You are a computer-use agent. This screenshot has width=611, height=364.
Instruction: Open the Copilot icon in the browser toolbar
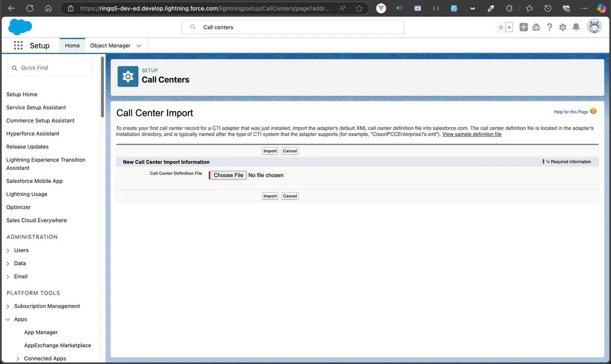602,8
